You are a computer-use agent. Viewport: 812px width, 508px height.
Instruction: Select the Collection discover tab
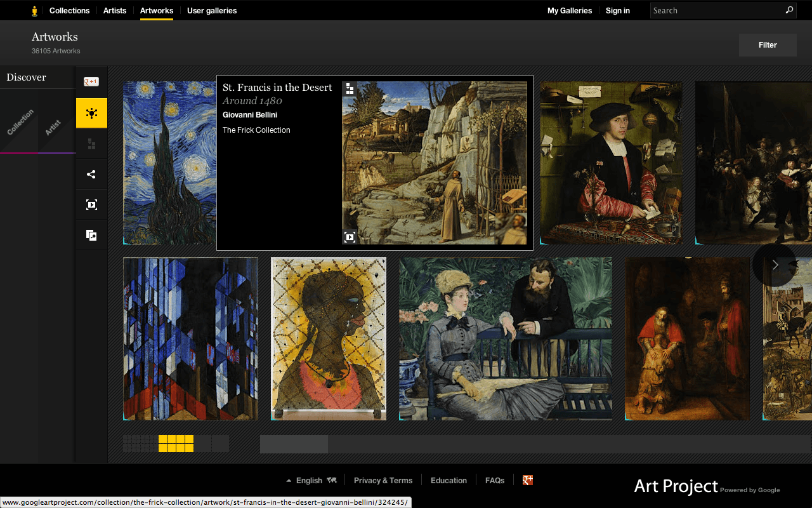point(20,123)
